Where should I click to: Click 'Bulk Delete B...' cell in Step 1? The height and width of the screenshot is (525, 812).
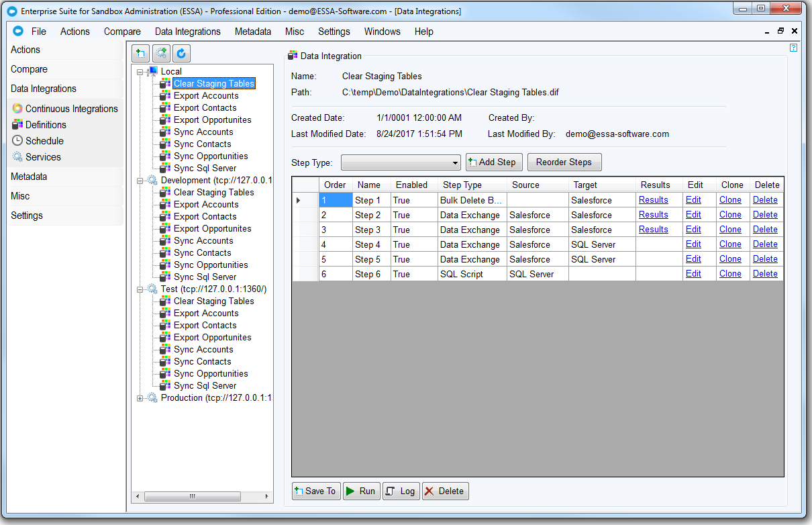472,200
